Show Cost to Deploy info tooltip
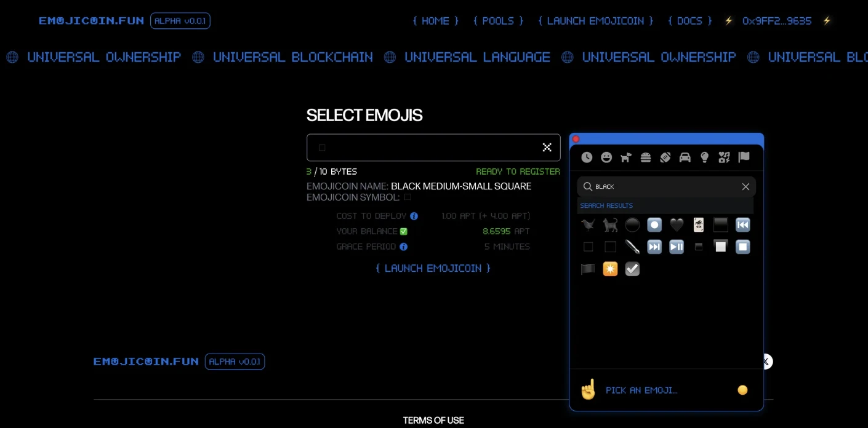868x428 pixels. pos(414,216)
